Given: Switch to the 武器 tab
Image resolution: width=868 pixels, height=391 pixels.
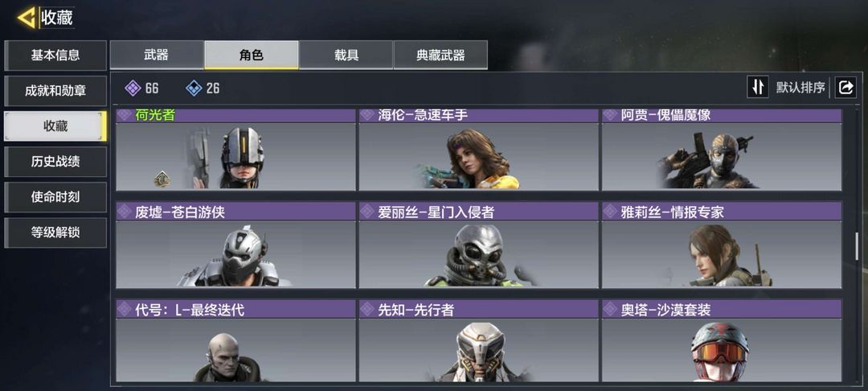Looking at the screenshot, I should coord(157,55).
